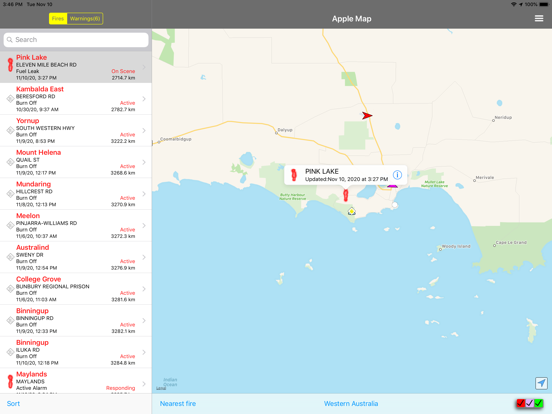Expand Mount Helena row chevron
This screenshot has width=552, height=414.
(144, 162)
